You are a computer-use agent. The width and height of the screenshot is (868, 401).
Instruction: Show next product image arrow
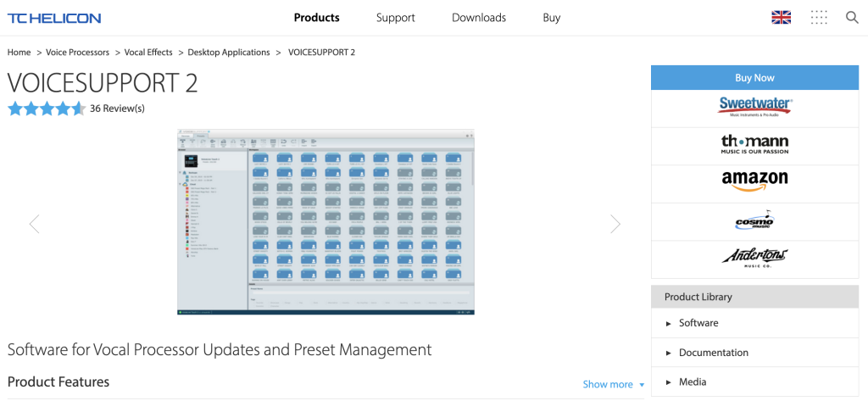615,224
